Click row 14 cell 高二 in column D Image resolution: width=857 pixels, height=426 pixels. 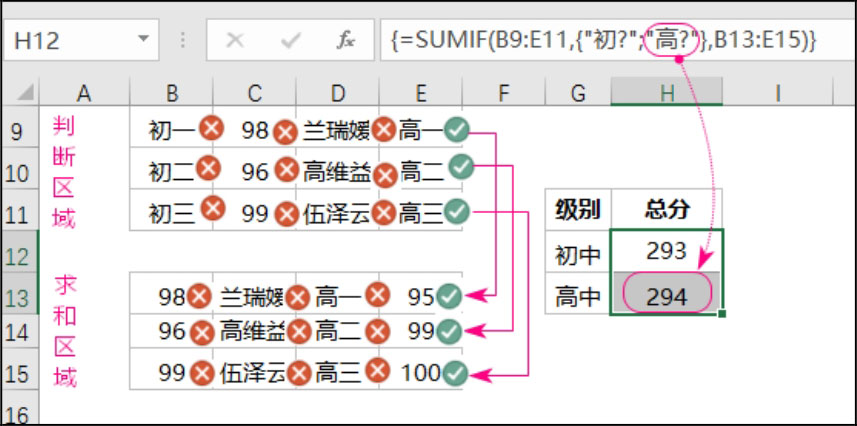coord(338,331)
